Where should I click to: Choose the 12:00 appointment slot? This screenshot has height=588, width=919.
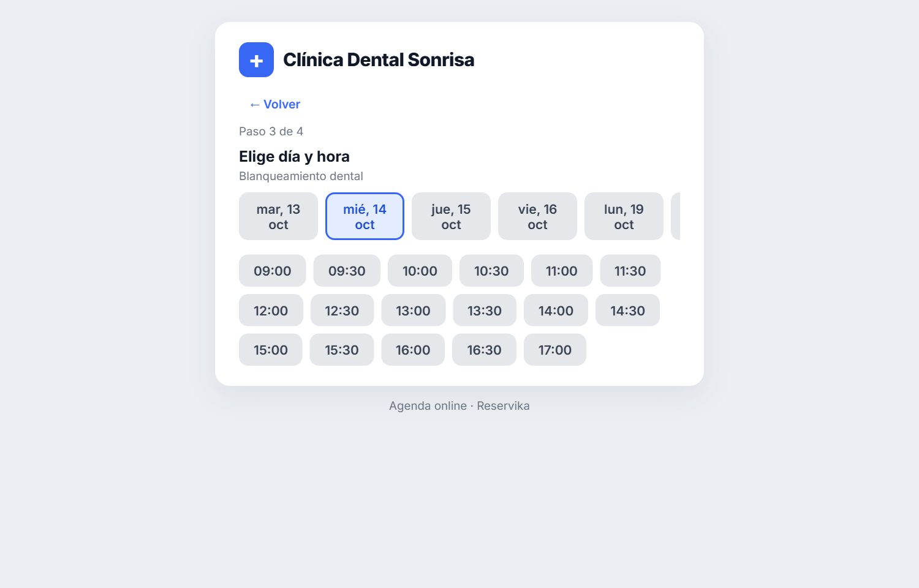[x=271, y=310]
